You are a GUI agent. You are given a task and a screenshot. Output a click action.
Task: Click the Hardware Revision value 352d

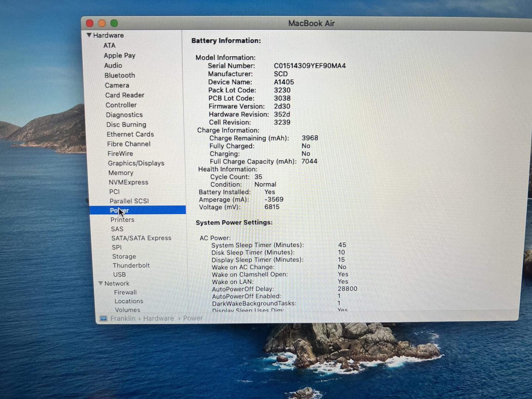pyautogui.click(x=282, y=115)
